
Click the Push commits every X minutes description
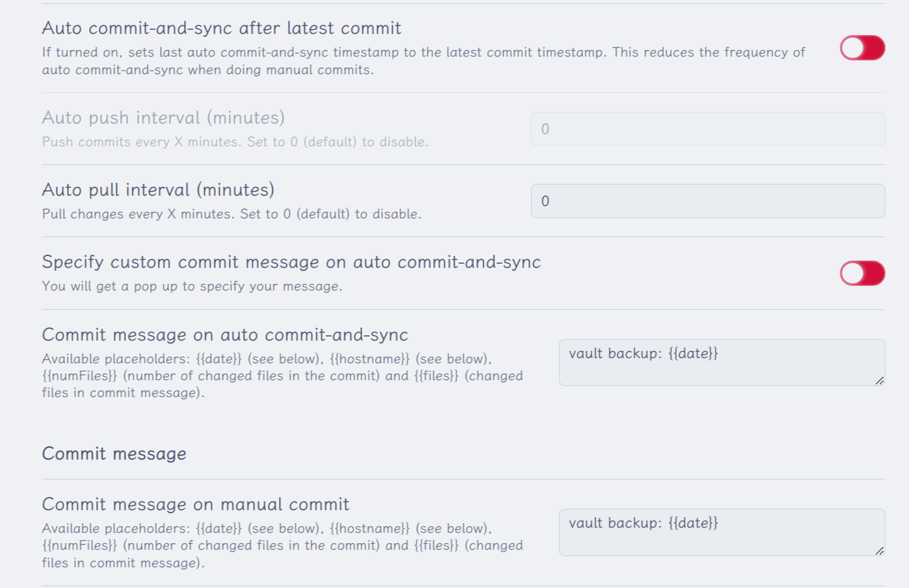pyautogui.click(x=235, y=142)
